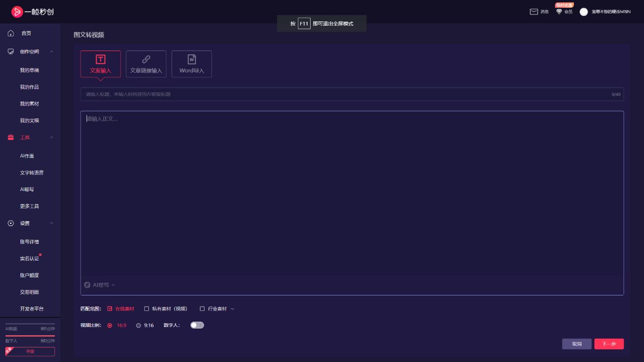Open 交易明细 in sidebar
The height and width of the screenshot is (362, 644).
point(29,292)
